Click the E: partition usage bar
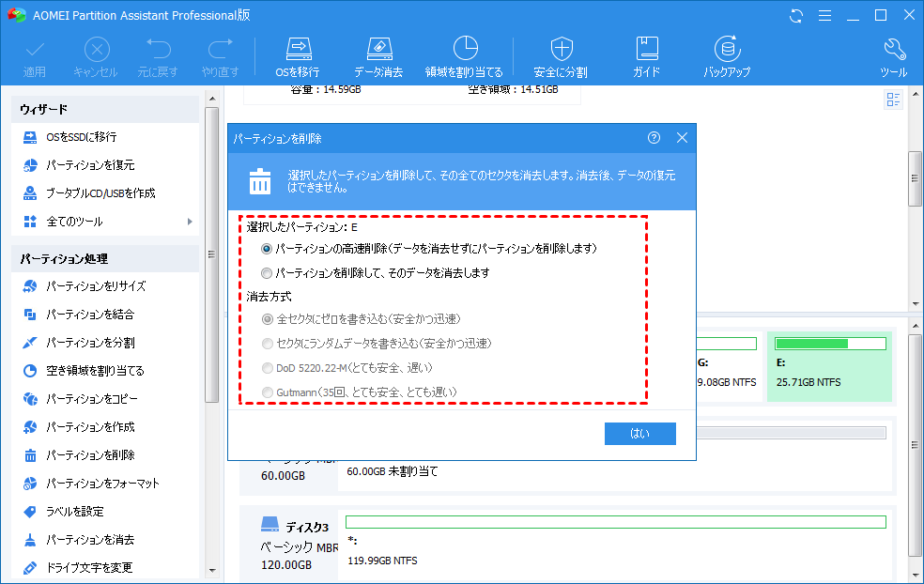Viewport: 924px width, 584px height. tap(830, 344)
